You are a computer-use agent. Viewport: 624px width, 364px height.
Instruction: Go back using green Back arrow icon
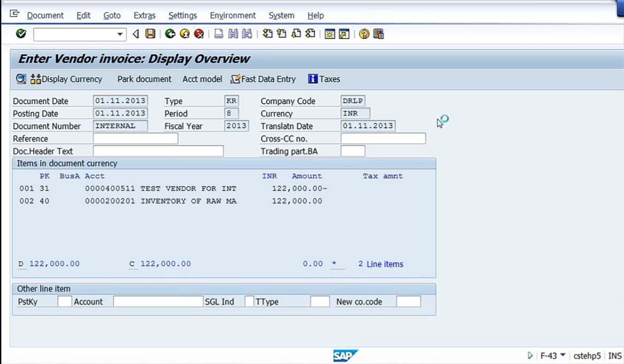click(170, 34)
